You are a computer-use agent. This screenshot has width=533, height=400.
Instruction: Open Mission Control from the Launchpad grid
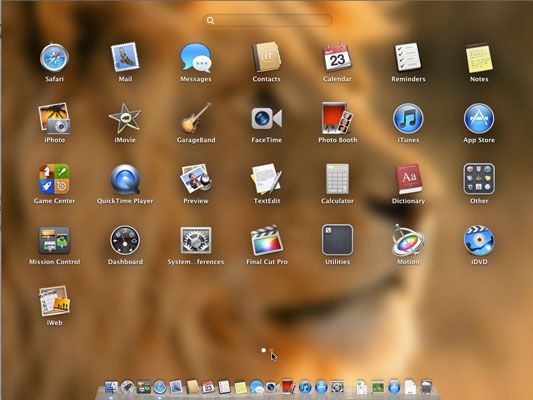[x=54, y=240]
